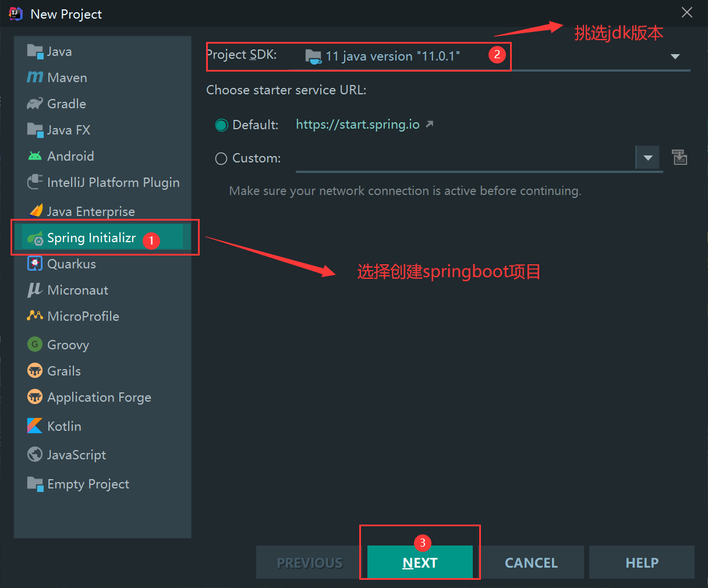This screenshot has height=588, width=708.
Task: Click the Groovy green circle icon
Action: (x=35, y=344)
